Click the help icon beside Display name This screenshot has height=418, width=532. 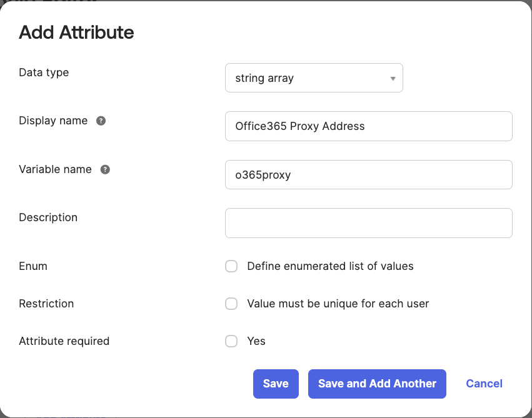101,121
